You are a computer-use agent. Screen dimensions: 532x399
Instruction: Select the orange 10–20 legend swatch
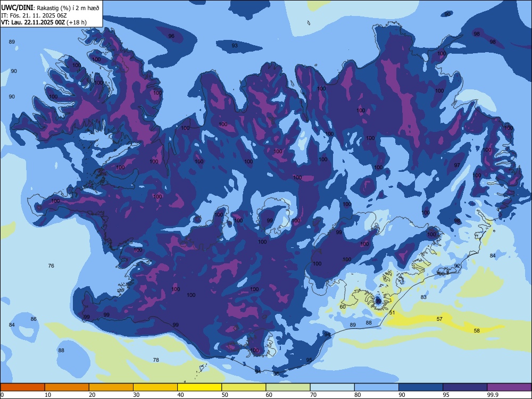[x=67, y=387]
